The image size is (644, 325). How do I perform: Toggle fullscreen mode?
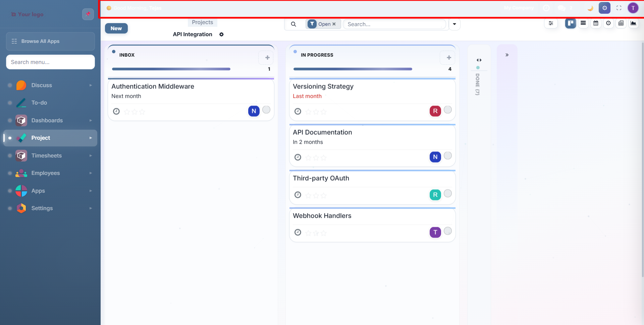click(x=619, y=8)
